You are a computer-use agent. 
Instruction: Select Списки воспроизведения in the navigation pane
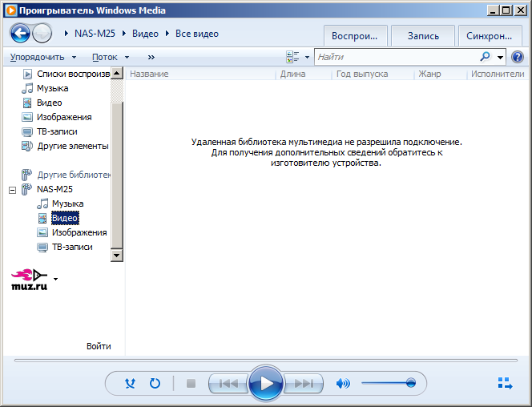(73, 74)
